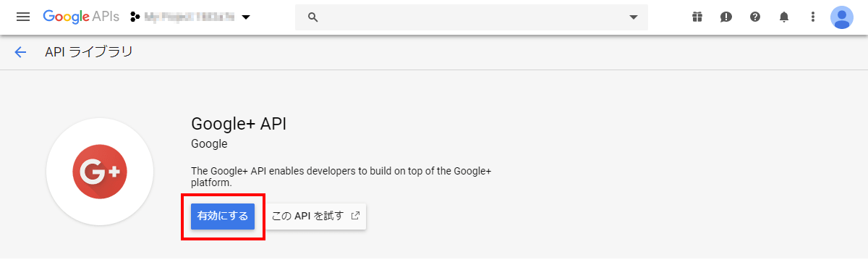Open the hamburger navigation menu

click(23, 17)
